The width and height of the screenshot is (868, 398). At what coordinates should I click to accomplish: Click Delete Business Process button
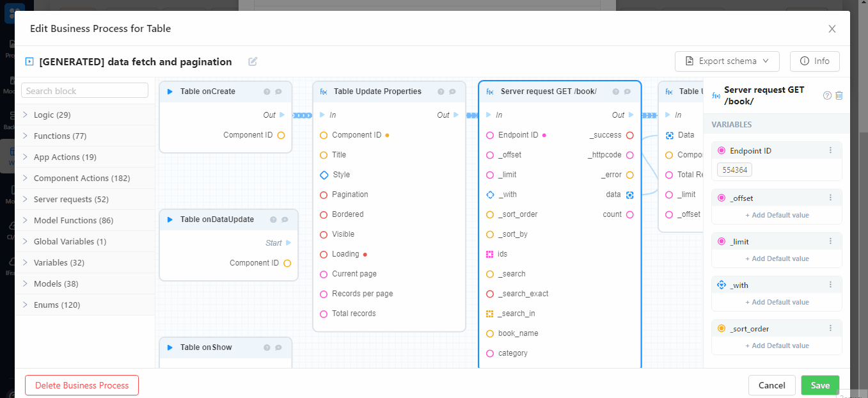click(x=82, y=385)
